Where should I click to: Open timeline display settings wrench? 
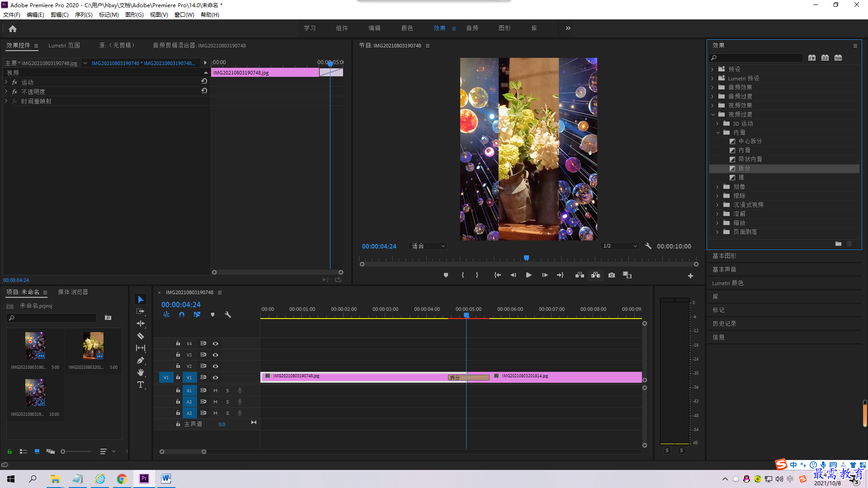click(x=228, y=314)
